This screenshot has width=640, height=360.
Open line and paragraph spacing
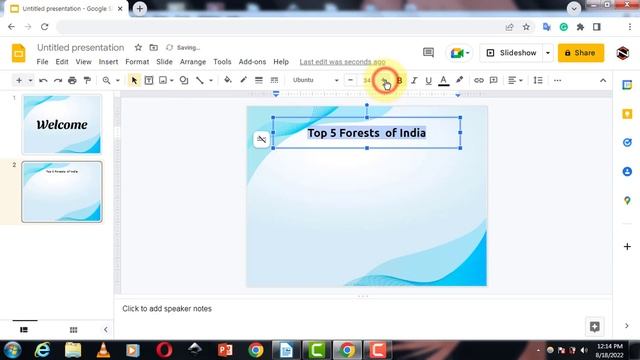tap(538, 80)
